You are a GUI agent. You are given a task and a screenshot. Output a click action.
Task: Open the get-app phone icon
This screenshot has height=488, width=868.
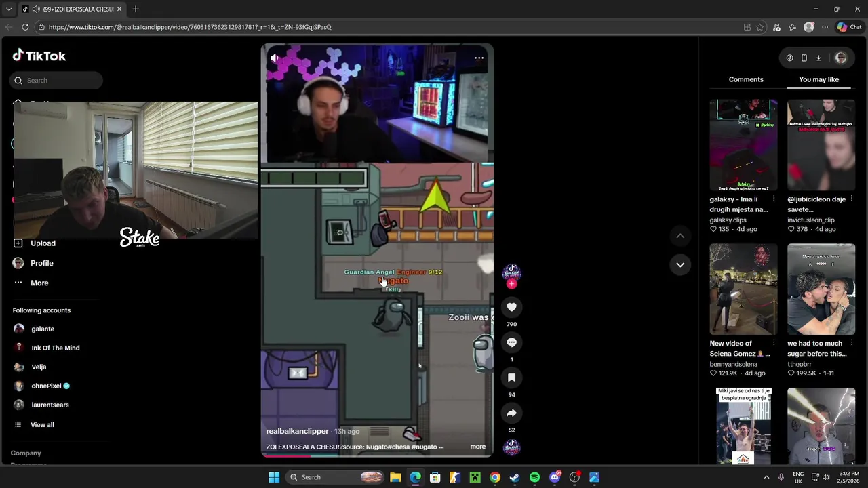804,58
